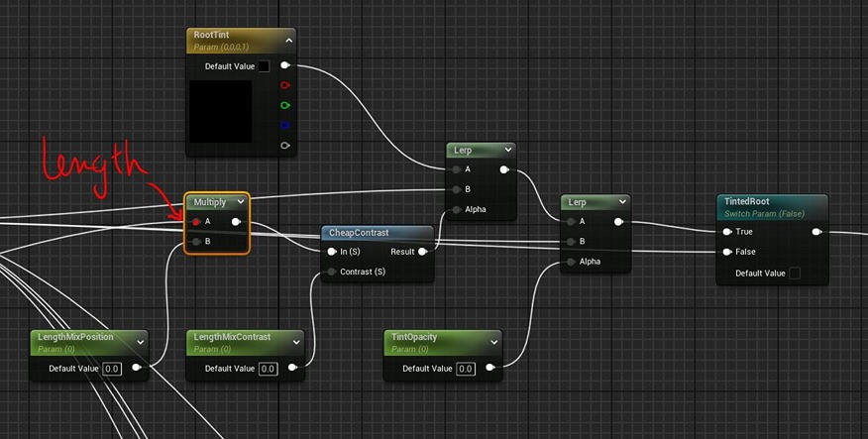This screenshot has width=868, height=439.
Task: Click upper Lerp node output pin
Action: pos(503,170)
